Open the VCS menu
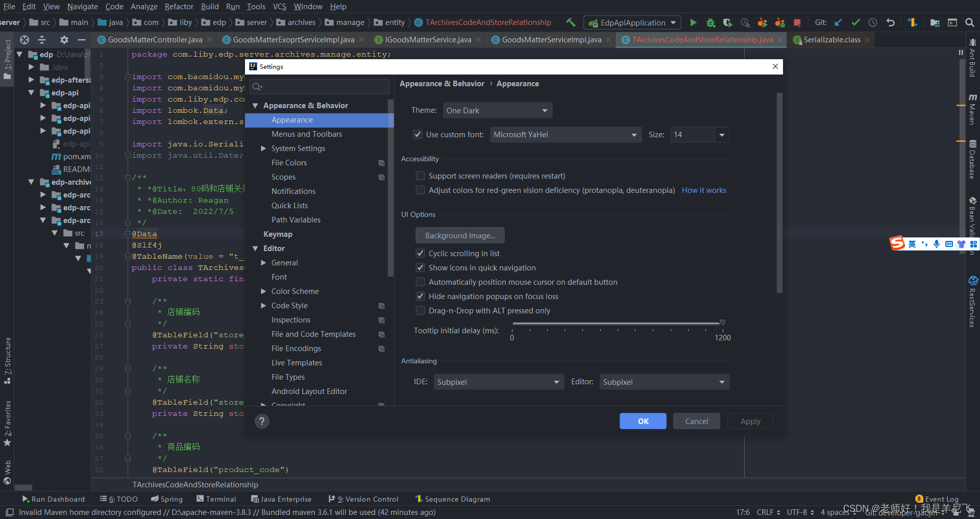The height and width of the screenshot is (519, 980). pos(279,7)
